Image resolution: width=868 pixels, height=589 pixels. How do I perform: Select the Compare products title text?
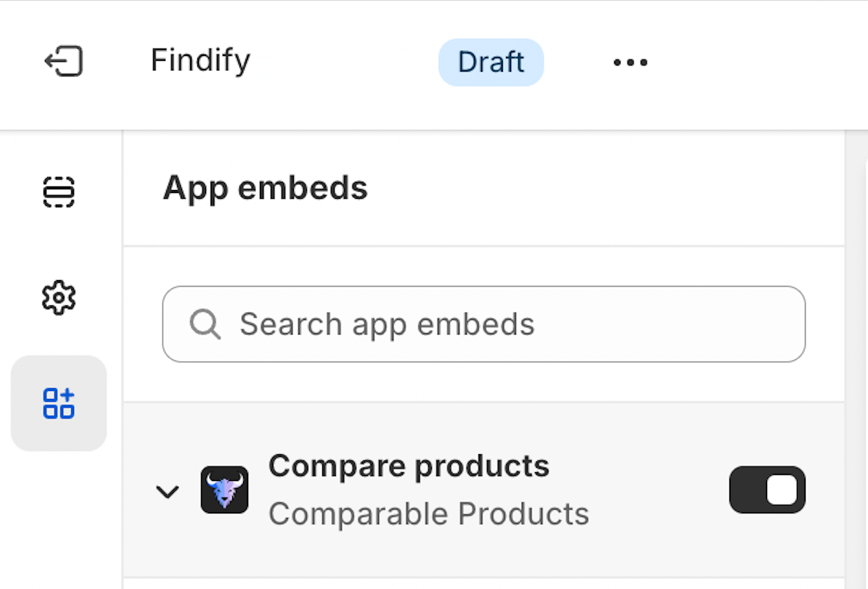click(409, 466)
